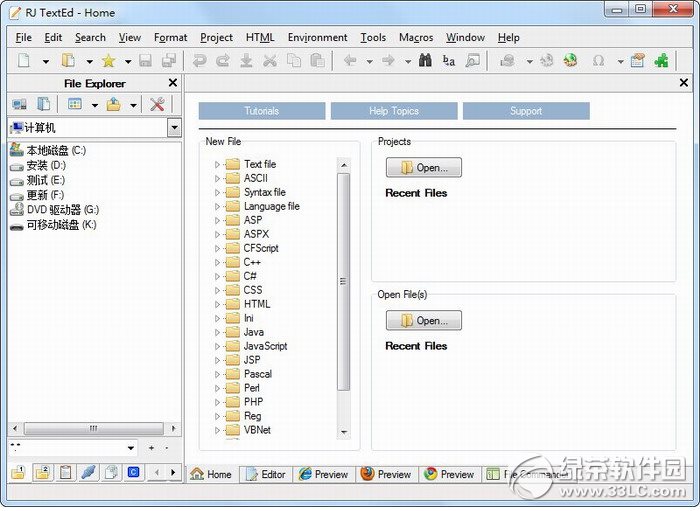700x511 pixels.
Task: Open the dropdown arrow beside Favorites star
Action: point(128,62)
